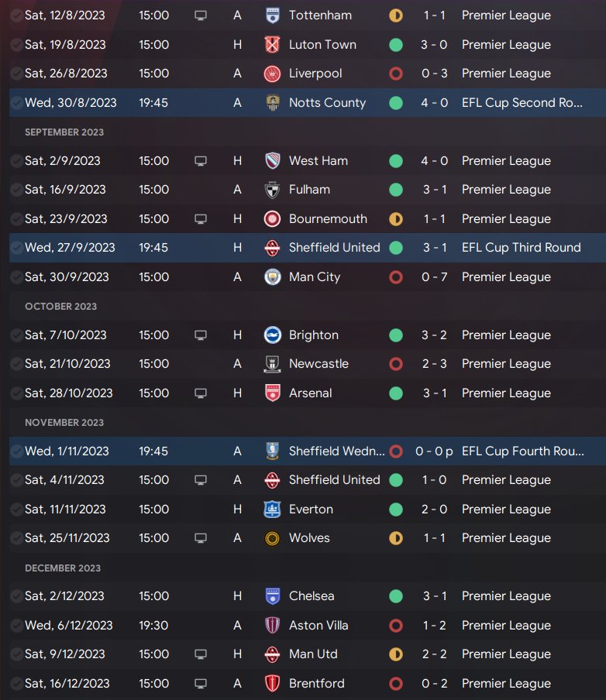Click the Chelsea club badge

point(272,596)
